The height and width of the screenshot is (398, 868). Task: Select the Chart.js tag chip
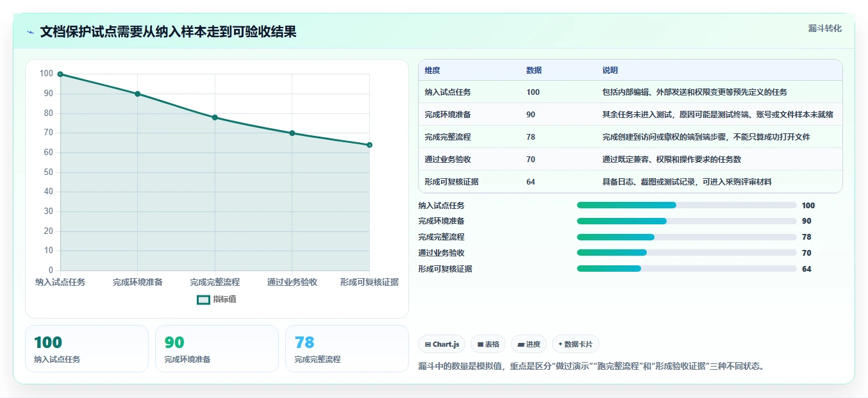(x=442, y=344)
